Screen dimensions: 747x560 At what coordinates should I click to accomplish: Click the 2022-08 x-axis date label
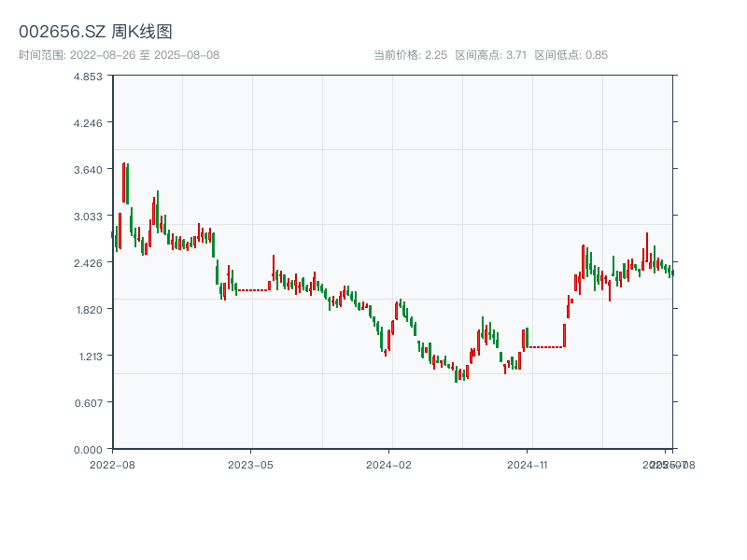(x=112, y=464)
